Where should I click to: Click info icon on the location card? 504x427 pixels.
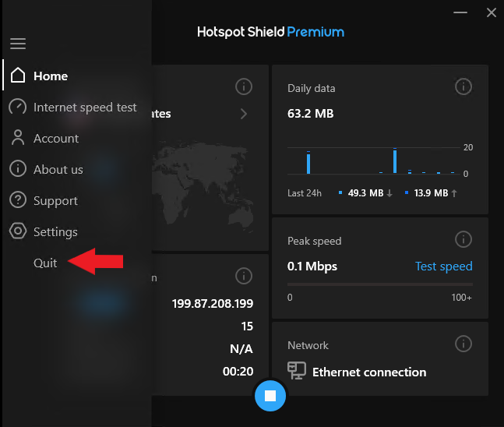244,86
